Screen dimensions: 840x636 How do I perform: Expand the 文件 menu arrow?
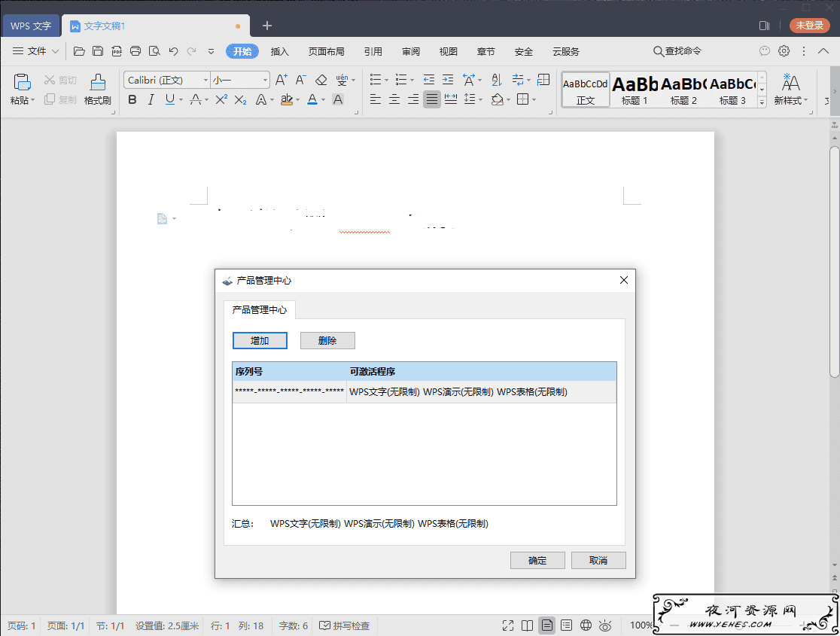click(55, 51)
